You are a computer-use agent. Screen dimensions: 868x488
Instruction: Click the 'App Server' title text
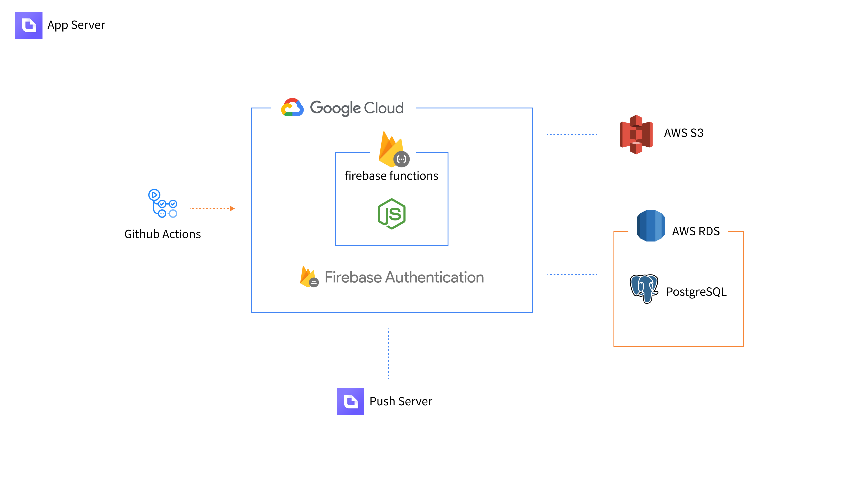click(76, 25)
